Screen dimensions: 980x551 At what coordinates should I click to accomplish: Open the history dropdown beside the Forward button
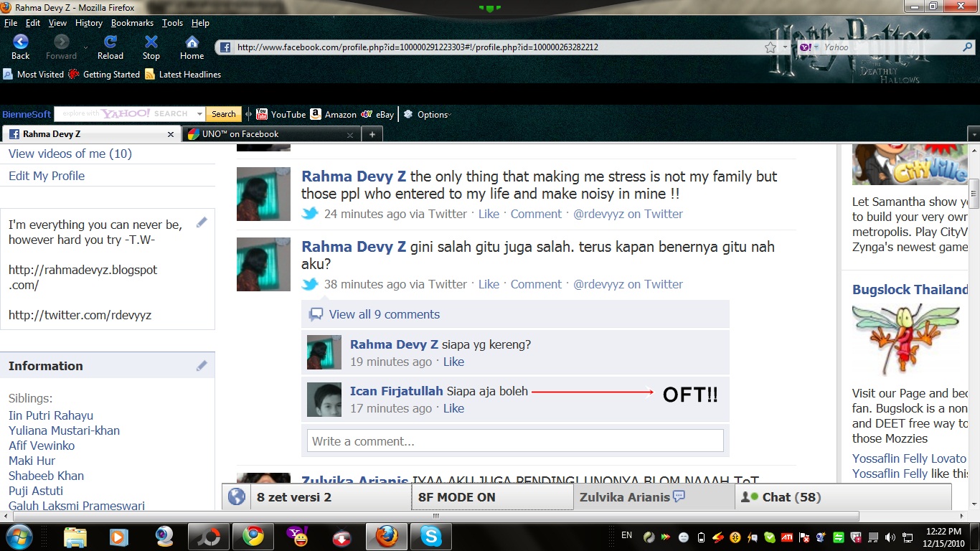tap(86, 47)
